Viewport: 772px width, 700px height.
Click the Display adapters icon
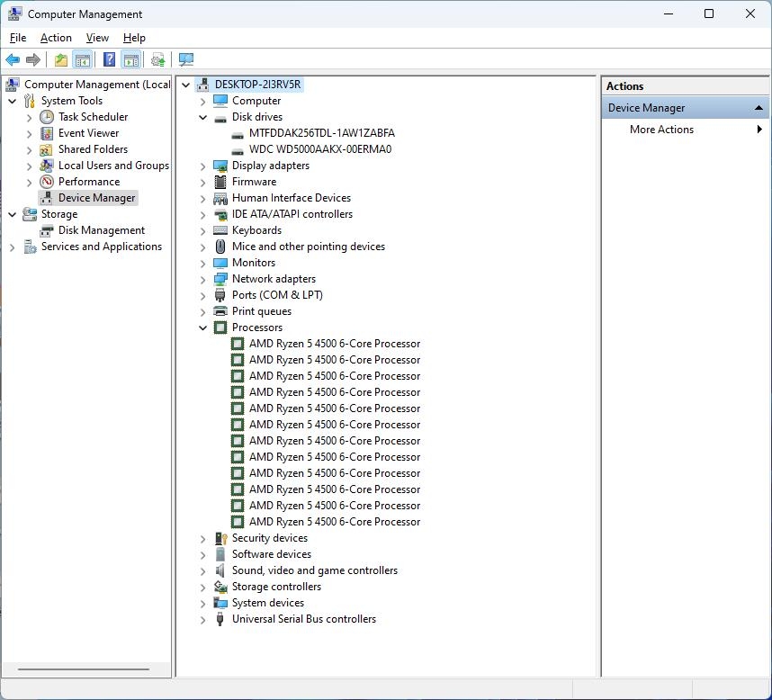coord(220,166)
